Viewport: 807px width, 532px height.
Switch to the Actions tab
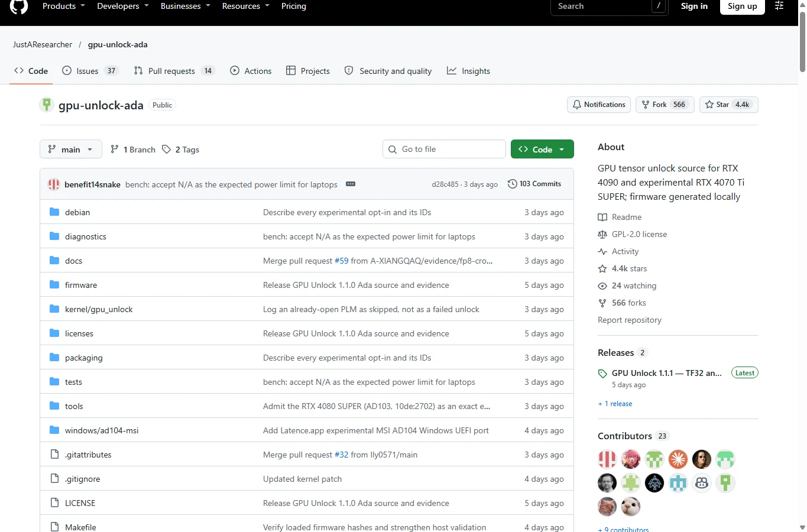pos(251,71)
